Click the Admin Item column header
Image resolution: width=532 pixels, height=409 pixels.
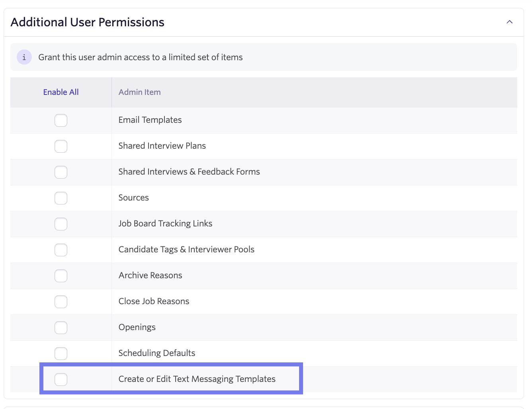140,92
